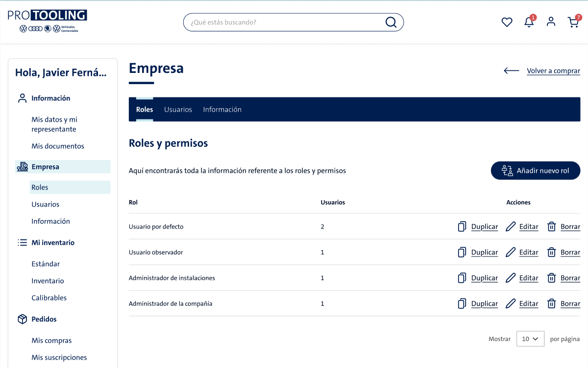Click the Hola, Javier Ferná... greeting
588x368 pixels.
click(61, 72)
